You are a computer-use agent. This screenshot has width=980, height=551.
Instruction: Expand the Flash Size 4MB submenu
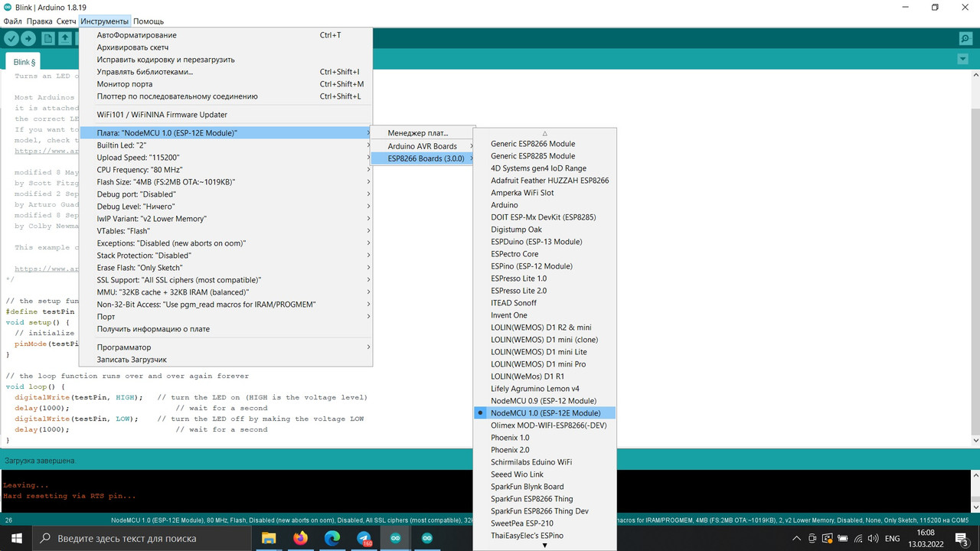226,182
